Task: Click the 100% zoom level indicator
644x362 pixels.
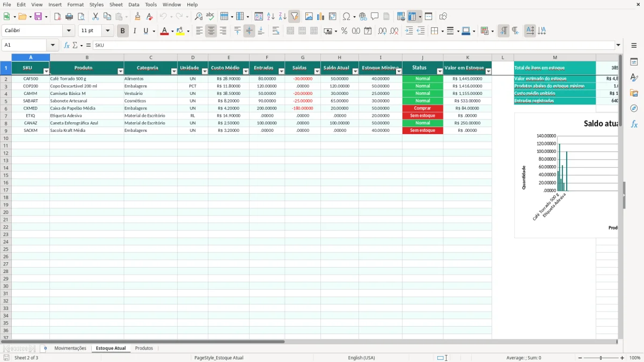Action: pos(635,358)
